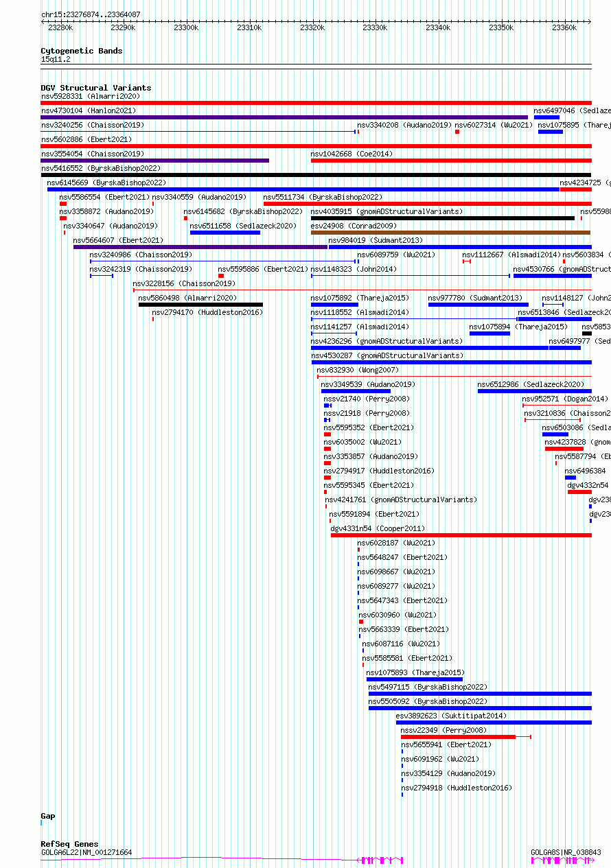The height and width of the screenshot is (868, 611).
Task: Select the Gap track title
Action: pos(47,816)
